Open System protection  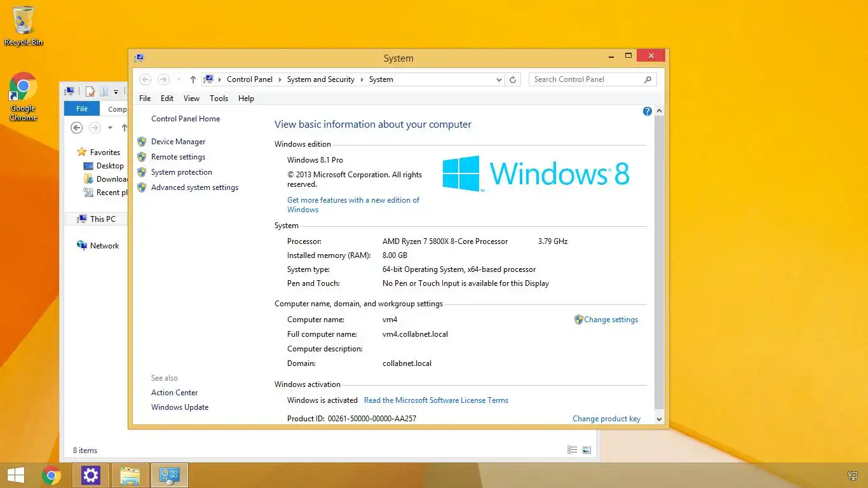182,172
